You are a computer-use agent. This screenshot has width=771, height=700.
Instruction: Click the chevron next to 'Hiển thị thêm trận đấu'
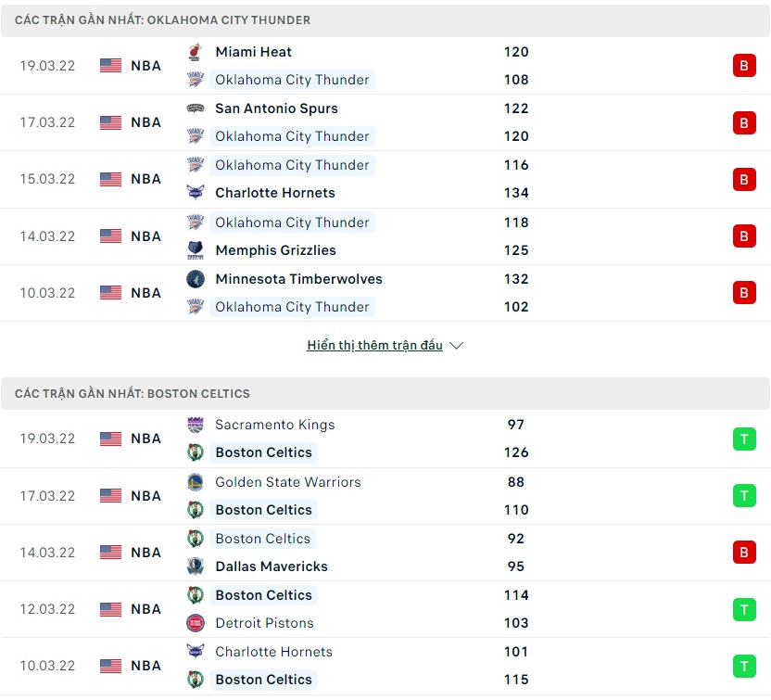(x=456, y=346)
